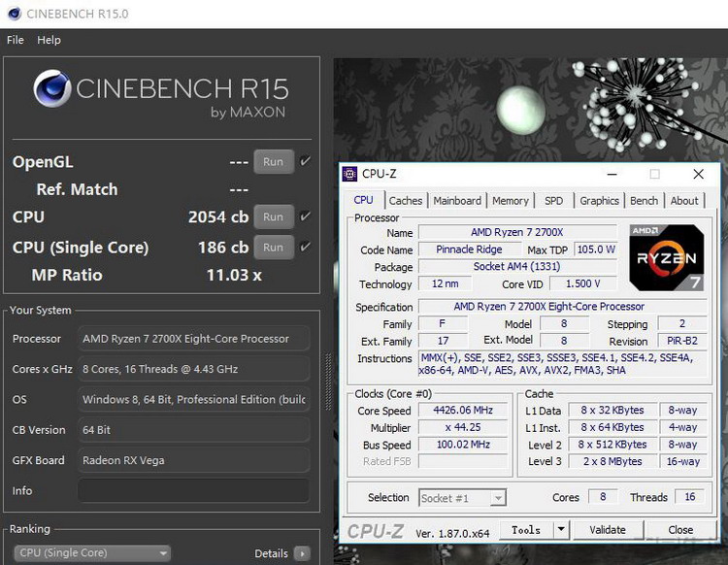The height and width of the screenshot is (565, 728).
Task: Click the Core VID value 1.500 V
Action: click(x=583, y=283)
